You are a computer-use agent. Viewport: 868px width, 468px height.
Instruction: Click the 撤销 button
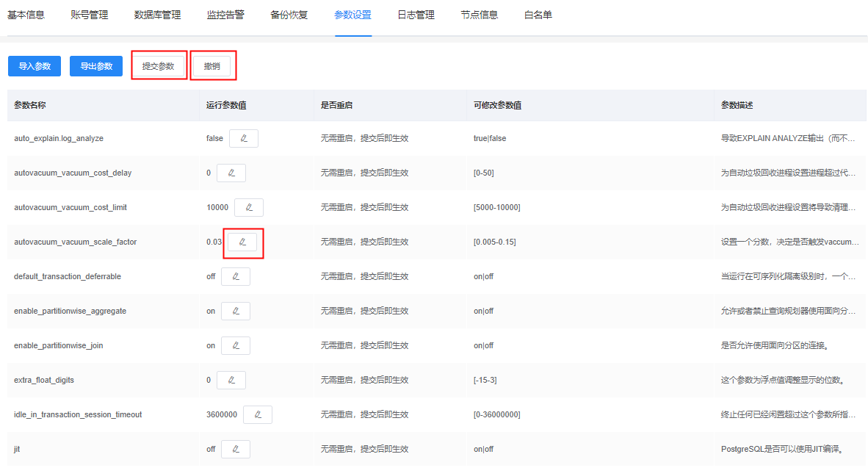tap(211, 66)
